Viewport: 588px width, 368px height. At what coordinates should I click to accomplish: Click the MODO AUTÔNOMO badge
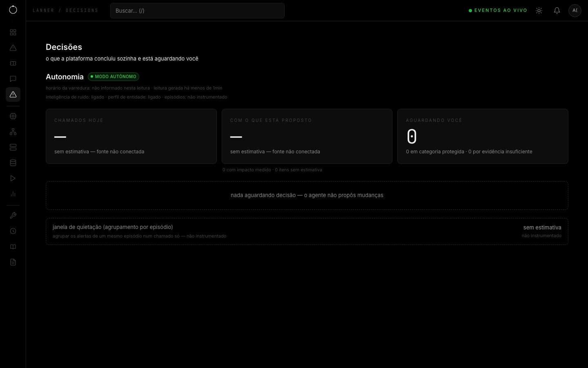114,76
